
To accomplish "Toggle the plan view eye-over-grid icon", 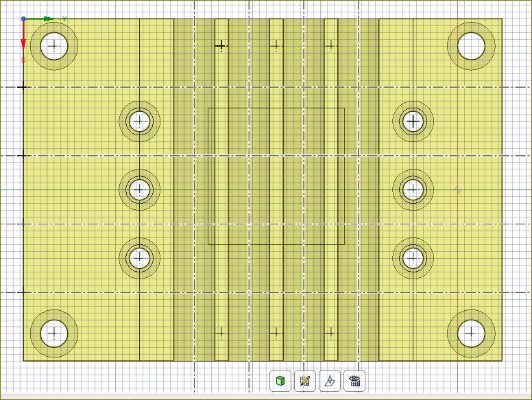I will tap(354, 381).
